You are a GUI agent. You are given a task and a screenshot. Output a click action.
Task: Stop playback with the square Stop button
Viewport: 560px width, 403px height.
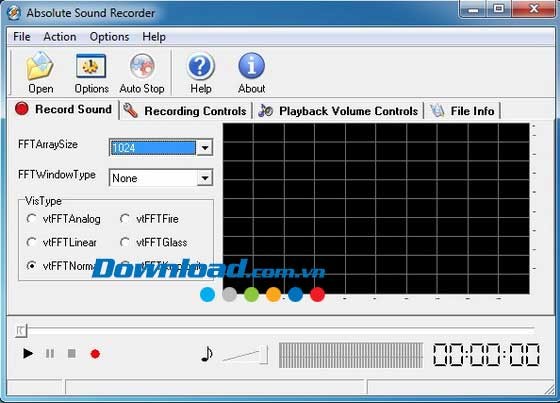72,354
